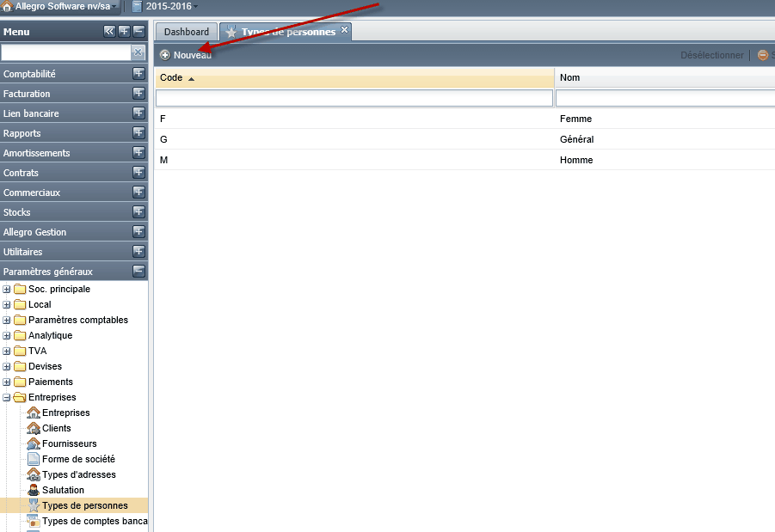
Task: Collapse the Entreprises folder node
Action: [6, 398]
